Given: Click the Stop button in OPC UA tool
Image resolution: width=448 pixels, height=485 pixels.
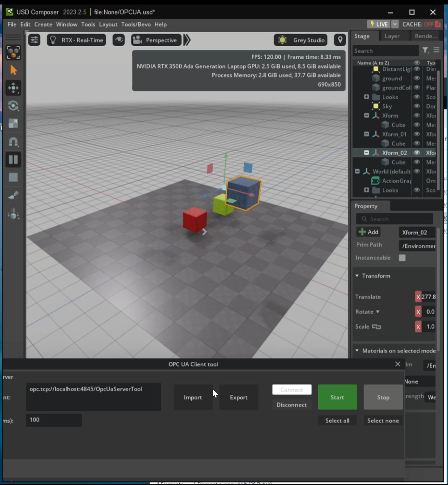Looking at the screenshot, I should [383, 397].
